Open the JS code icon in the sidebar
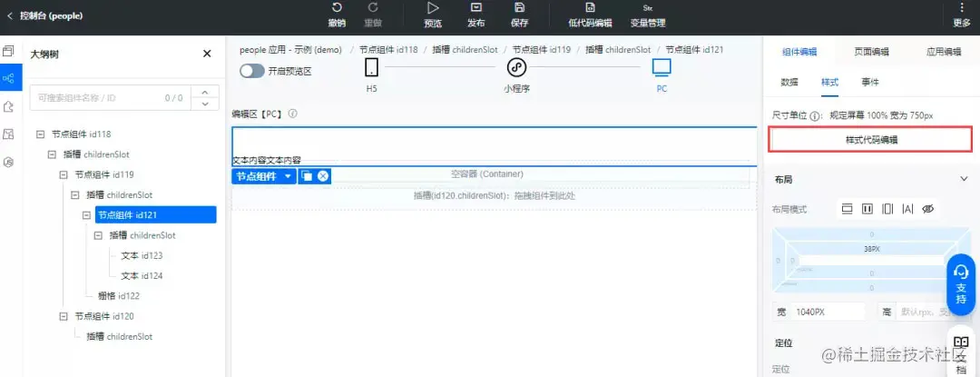This screenshot has height=377, width=980. tap(9, 162)
